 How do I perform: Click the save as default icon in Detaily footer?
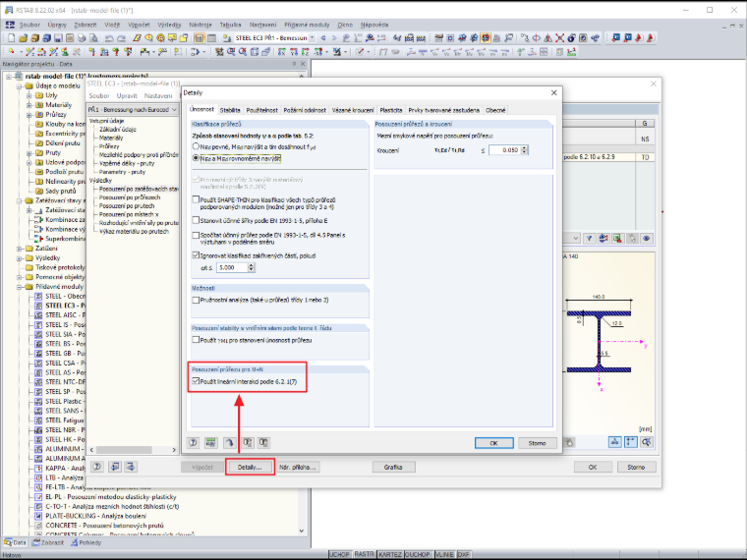(264, 443)
